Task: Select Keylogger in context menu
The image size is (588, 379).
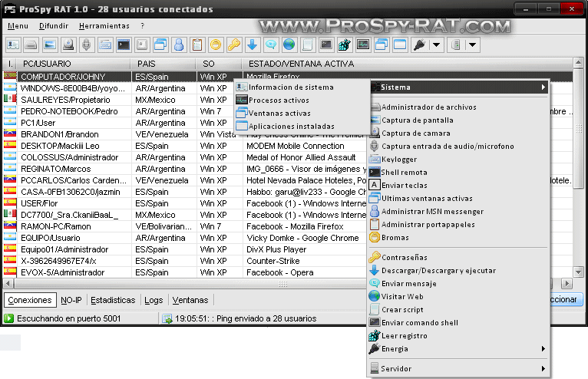Action: pos(459,160)
